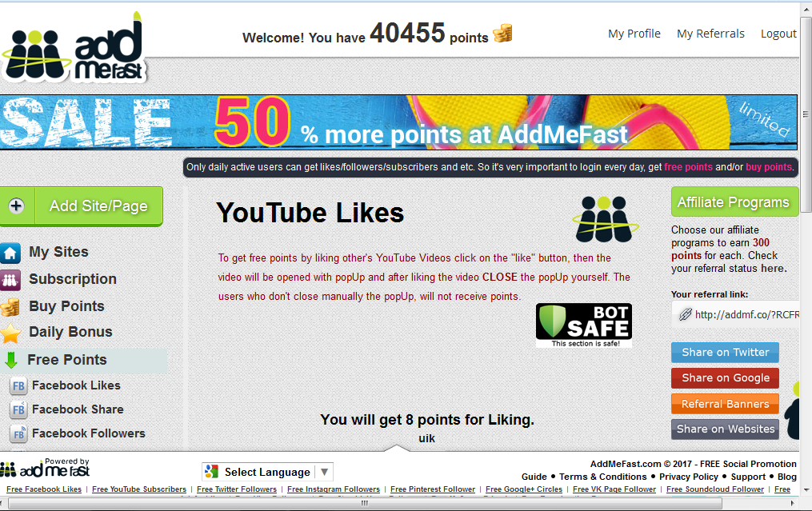812x511 pixels.
Task: Click Free Facebook Likes footer link
Action: coord(44,489)
